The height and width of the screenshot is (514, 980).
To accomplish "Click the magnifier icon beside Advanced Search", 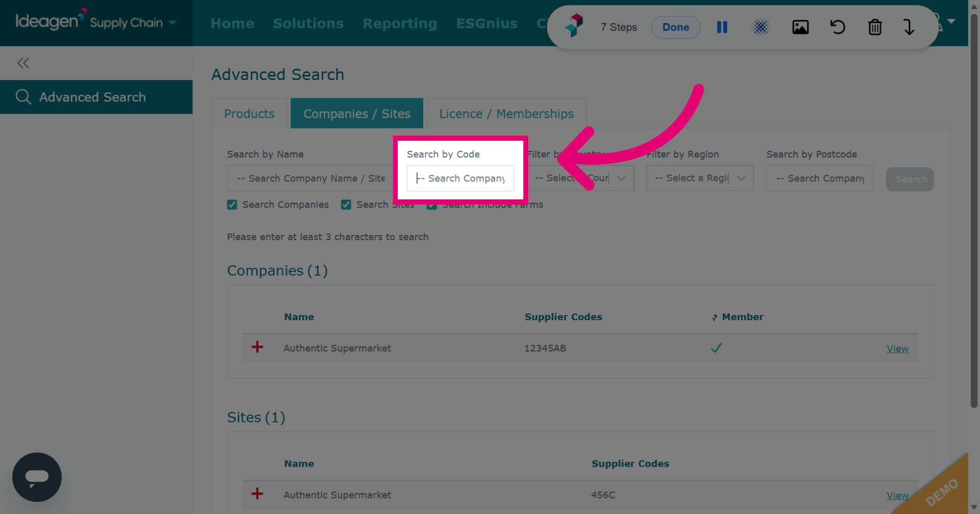I will pyautogui.click(x=23, y=97).
